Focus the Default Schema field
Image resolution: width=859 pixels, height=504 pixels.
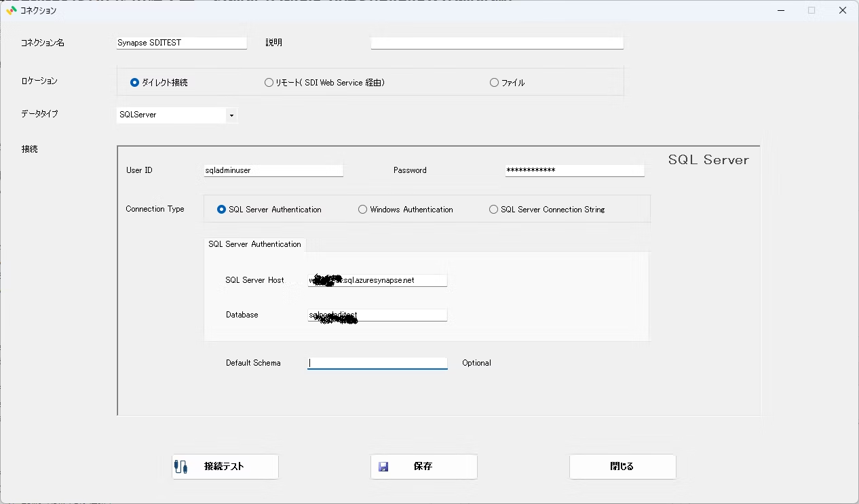(377, 363)
